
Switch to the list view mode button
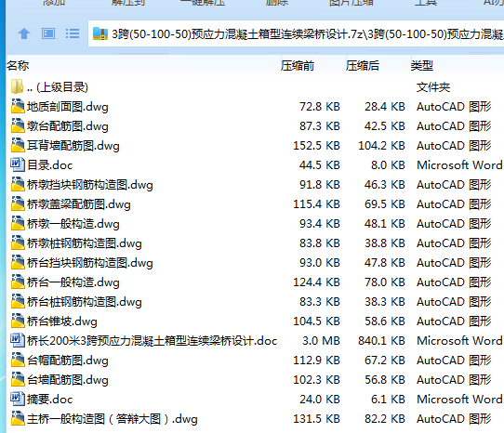pyautogui.click(x=73, y=33)
